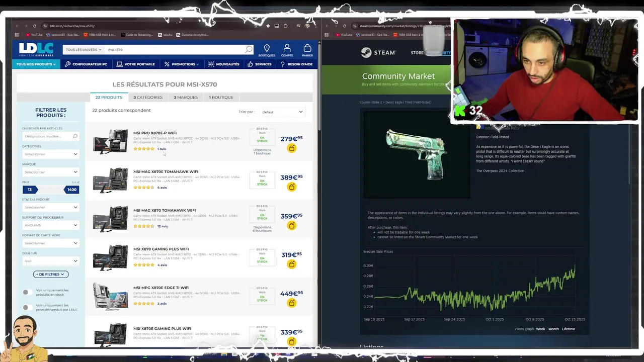Select Week zoom on Steam price graph
The width and height of the screenshot is (644, 362).
coord(540,329)
